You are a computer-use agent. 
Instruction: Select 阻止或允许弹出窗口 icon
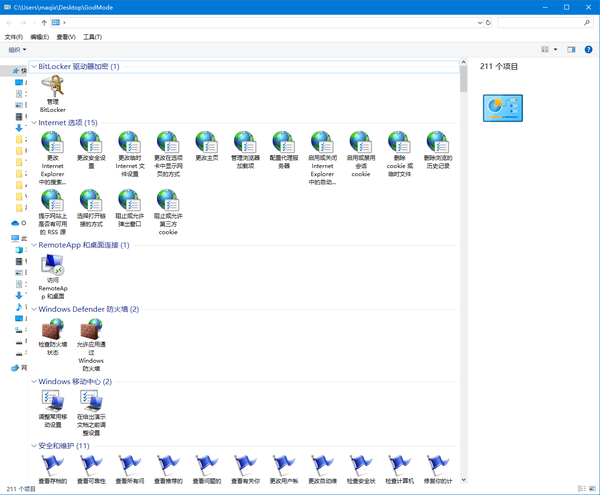[130, 208]
